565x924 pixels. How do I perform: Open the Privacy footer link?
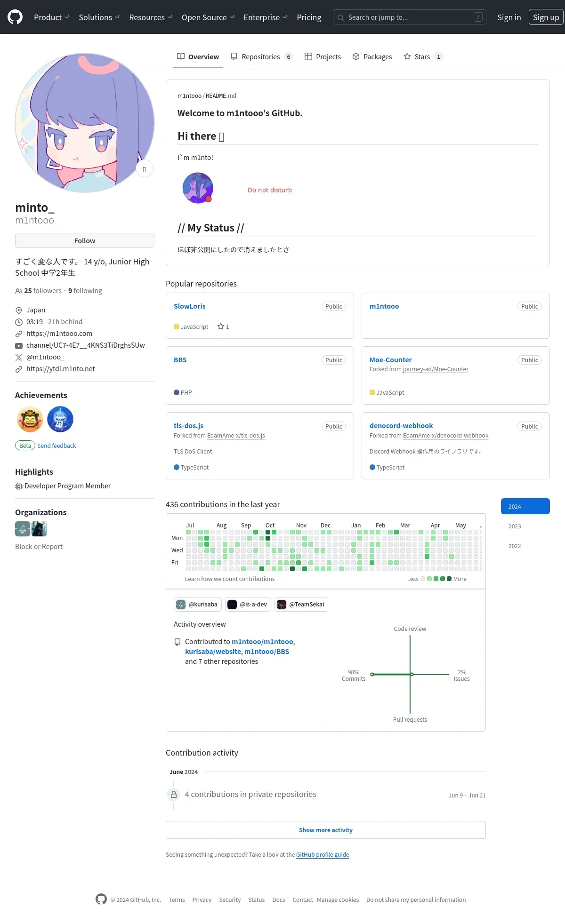coord(202,900)
